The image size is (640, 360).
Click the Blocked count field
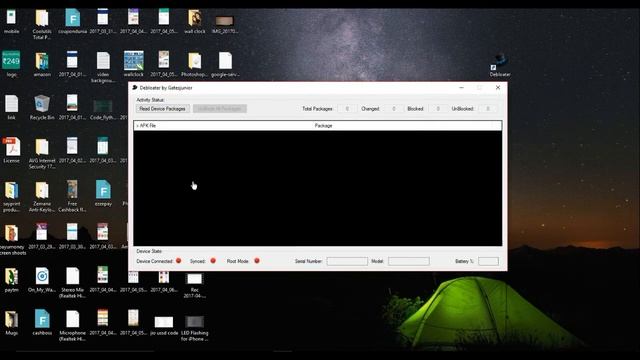(x=438, y=109)
